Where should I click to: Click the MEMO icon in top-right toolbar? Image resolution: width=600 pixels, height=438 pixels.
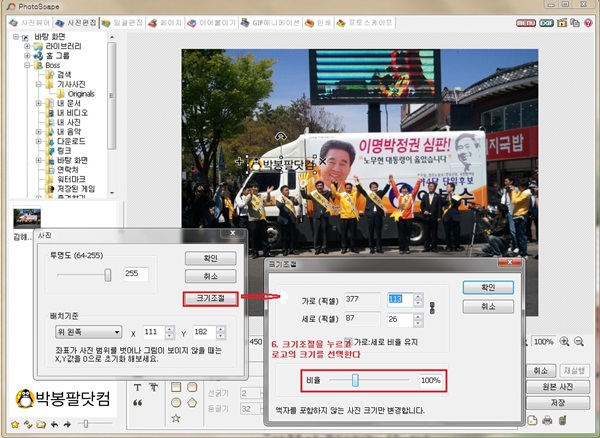(x=525, y=21)
